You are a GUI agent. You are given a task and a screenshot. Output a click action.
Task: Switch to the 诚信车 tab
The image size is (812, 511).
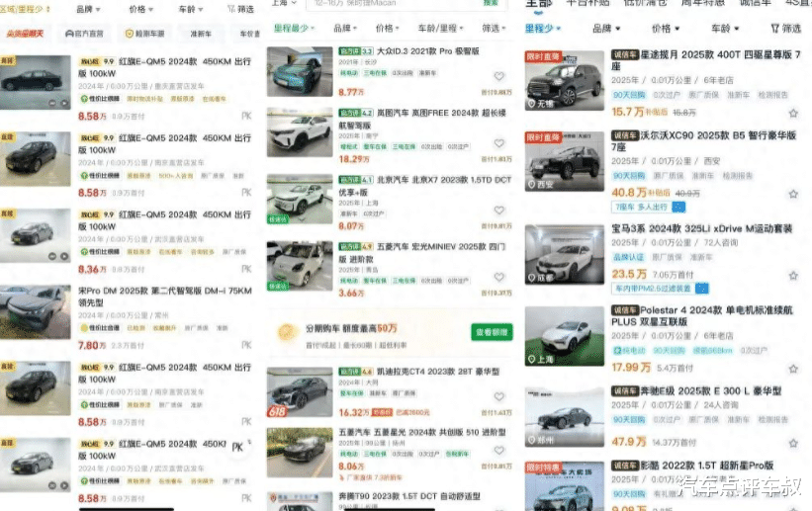[x=756, y=3]
